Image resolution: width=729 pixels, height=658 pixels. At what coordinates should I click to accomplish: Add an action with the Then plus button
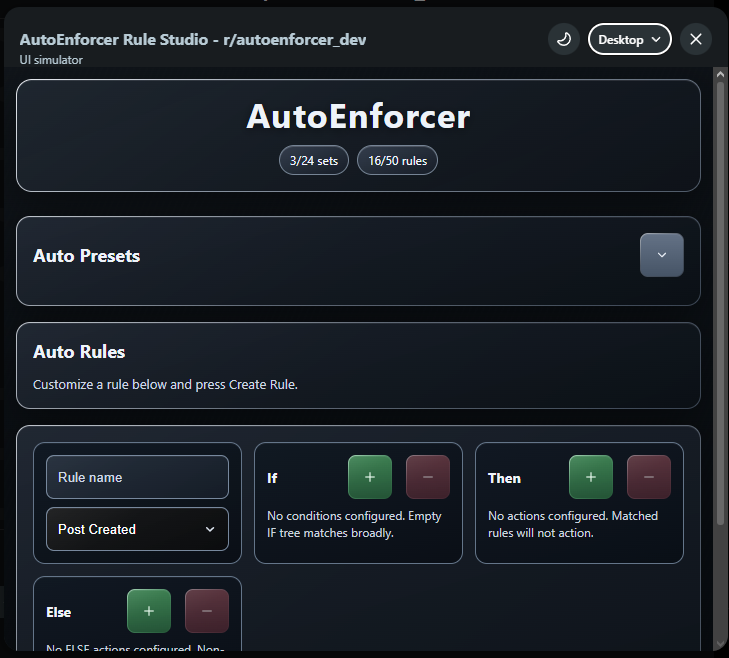[590, 477]
